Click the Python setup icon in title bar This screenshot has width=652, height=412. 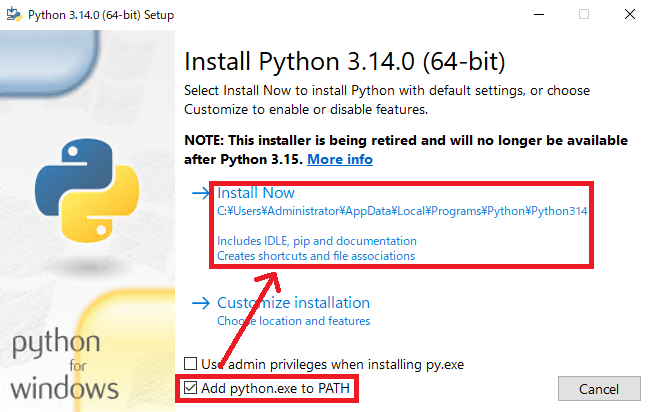[x=12, y=13]
